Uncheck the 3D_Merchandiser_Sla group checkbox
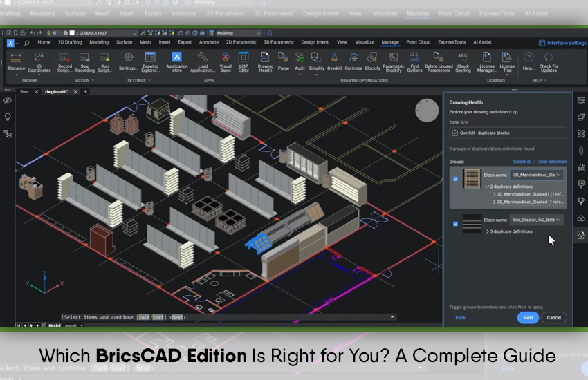The image size is (588, 380). [x=455, y=179]
